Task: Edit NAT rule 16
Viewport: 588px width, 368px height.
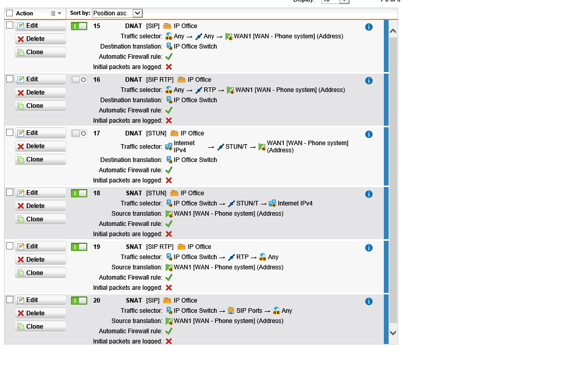Action: point(40,79)
